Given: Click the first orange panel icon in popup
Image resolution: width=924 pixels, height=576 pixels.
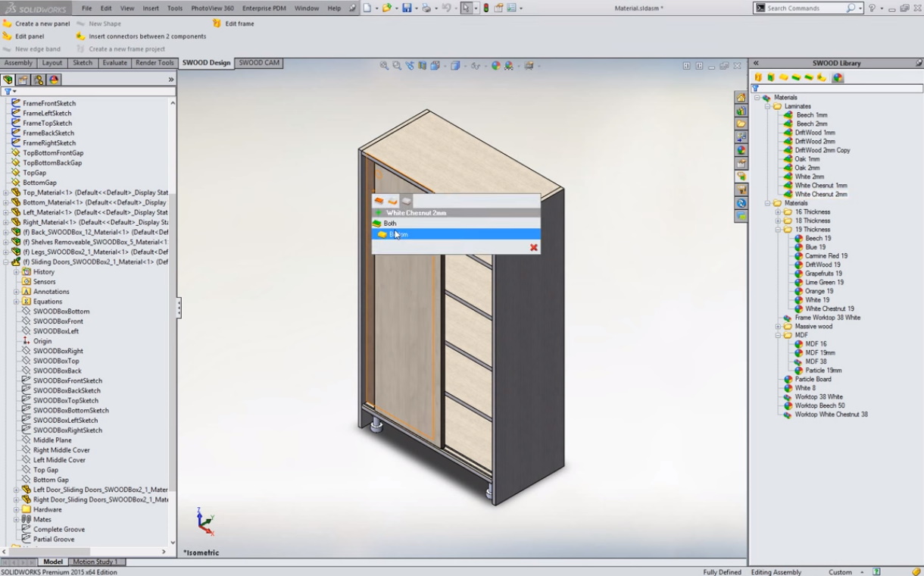Looking at the screenshot, I should [379, 201].
